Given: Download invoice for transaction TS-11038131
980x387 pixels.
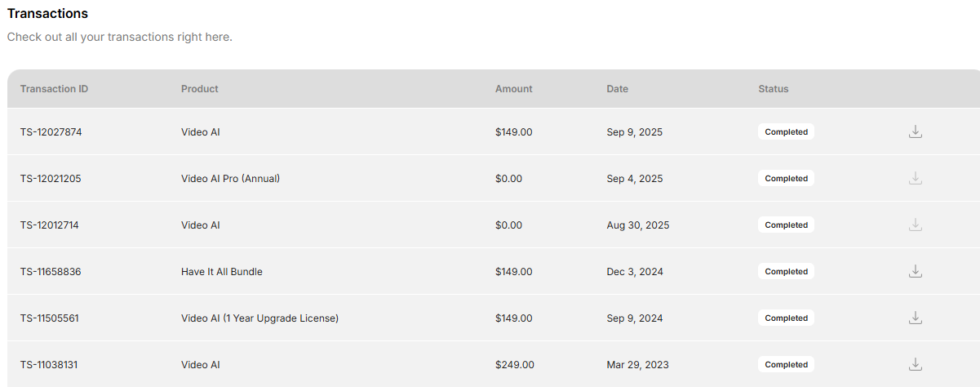Looking at the screenshot, I should [916, 364].
